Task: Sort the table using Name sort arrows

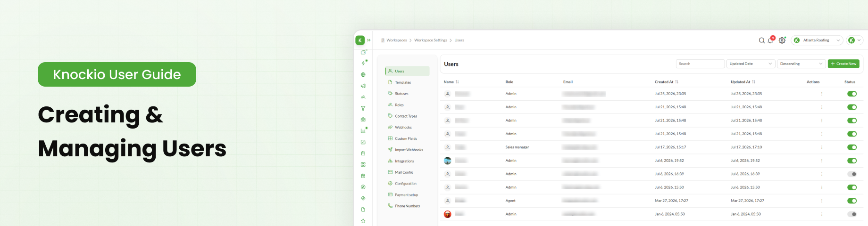Action: point(457,82)
